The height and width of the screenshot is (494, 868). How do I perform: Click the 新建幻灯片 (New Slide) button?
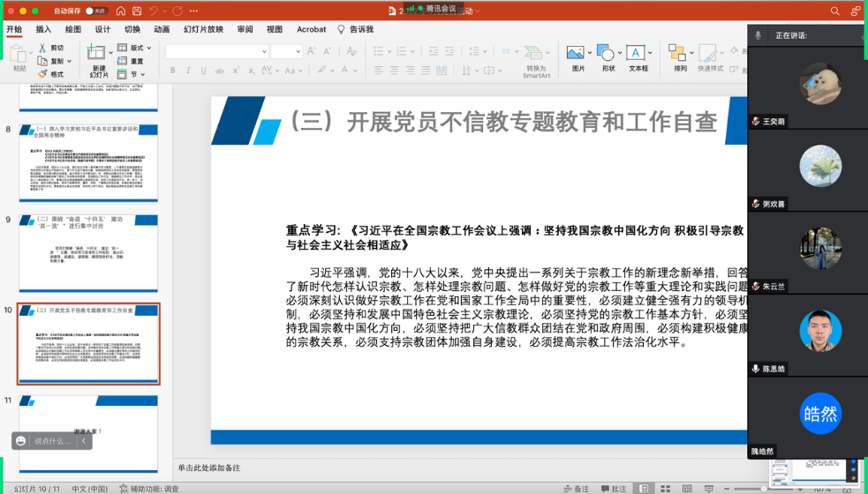point(97,60)
